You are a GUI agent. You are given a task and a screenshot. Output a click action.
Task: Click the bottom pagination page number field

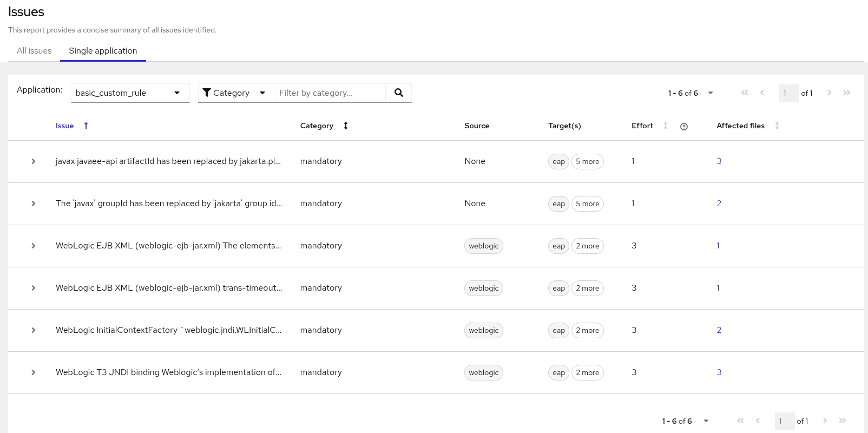click(x=784, y=421)
